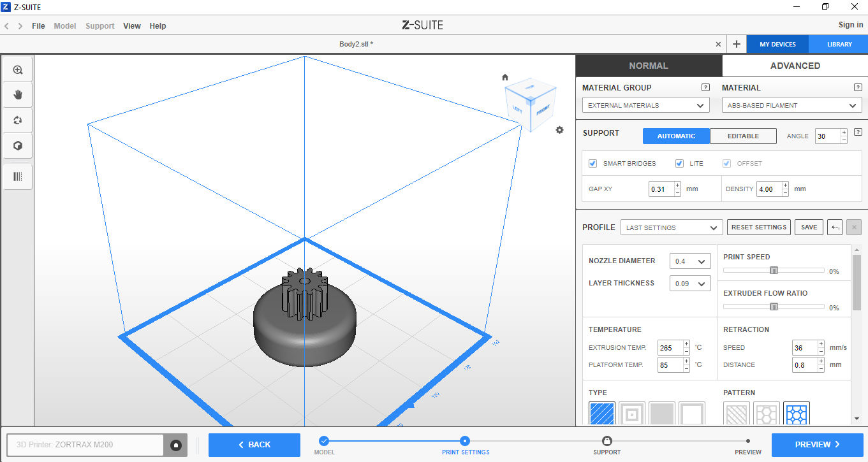Open the View menu
The width and height of the screenshot is (868, 462).
132,26
